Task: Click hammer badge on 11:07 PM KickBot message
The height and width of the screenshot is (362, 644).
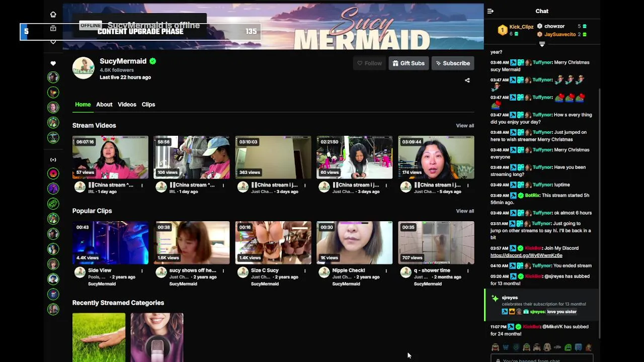Action: (x=512, y=327)
